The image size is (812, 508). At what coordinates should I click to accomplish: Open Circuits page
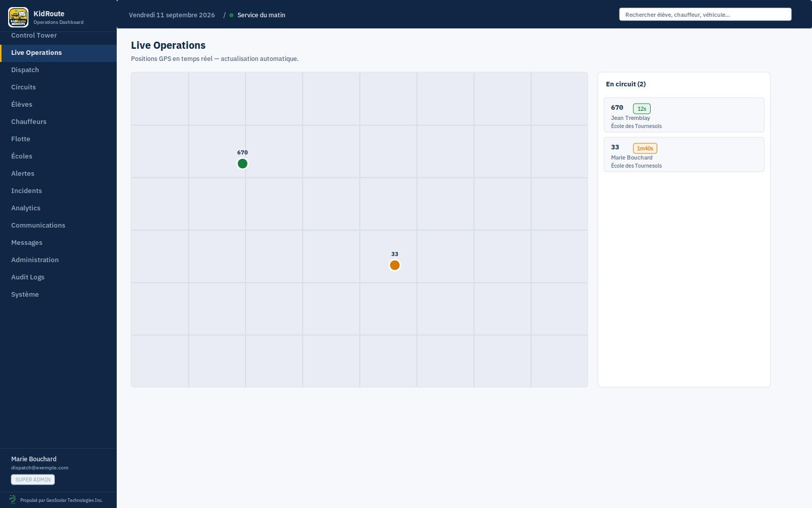[x=58, y=87]
